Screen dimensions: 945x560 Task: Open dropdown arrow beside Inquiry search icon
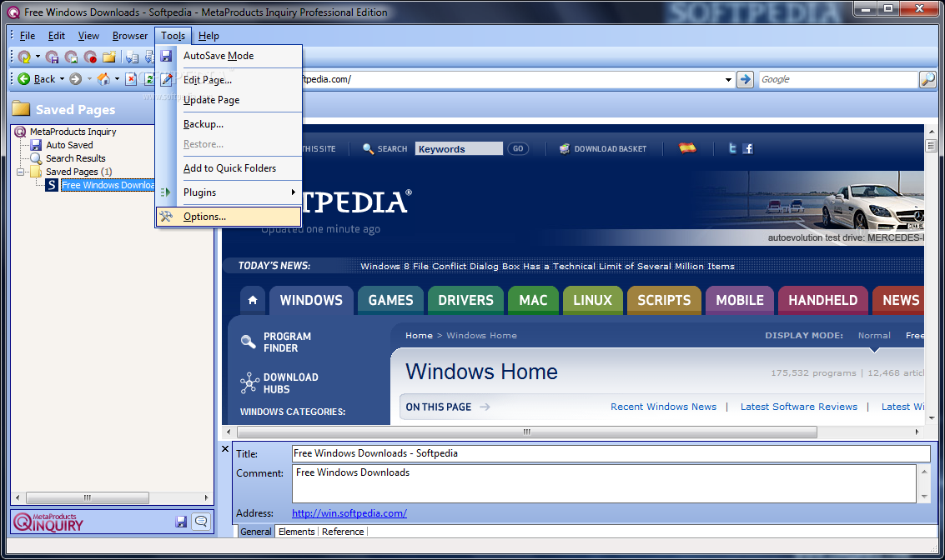point(38,57)
